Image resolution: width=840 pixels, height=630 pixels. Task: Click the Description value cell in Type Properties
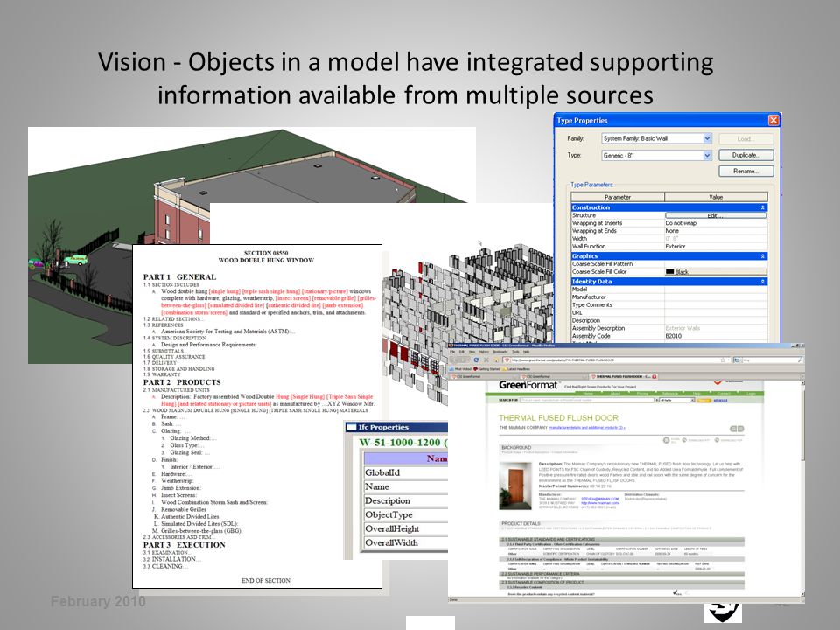tap(716, 320)
